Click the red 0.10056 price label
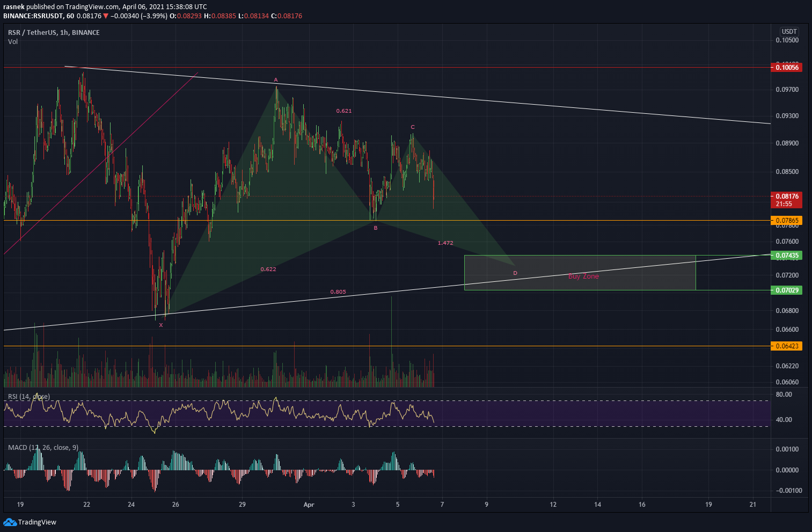The width and height of the screenshot is (812, 532). pyautogui.click(x=786, y=67)
